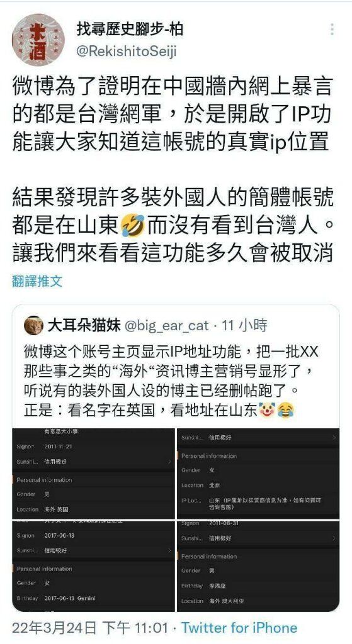Translate the tweet via 翻譯推文

37,281
